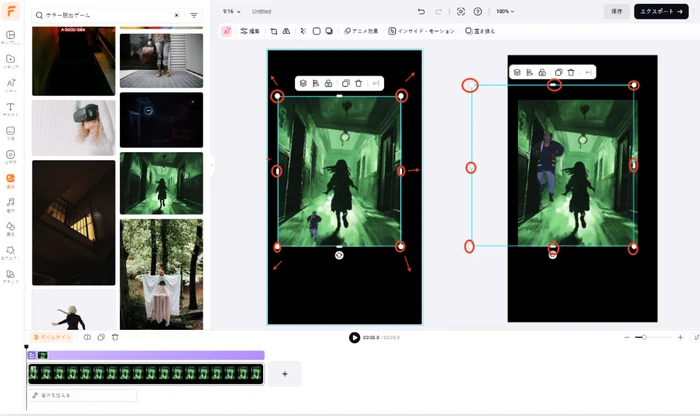Screen dimensions: 700x416
Task: Click the undo arrow in top bar
Action: click(x=421, y=11)
